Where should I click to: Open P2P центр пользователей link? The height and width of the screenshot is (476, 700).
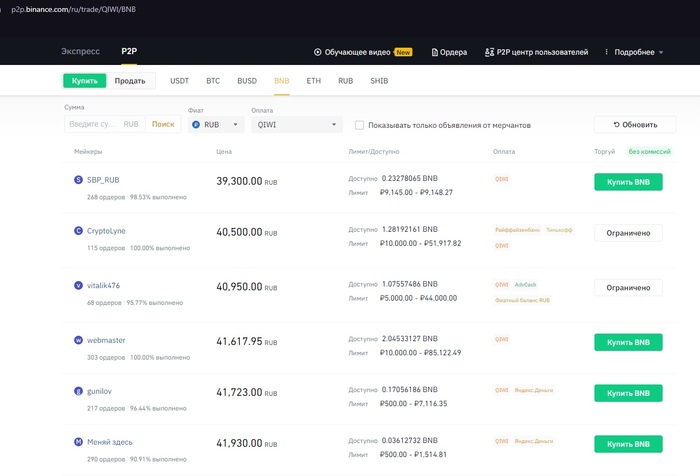pos(542,52)
